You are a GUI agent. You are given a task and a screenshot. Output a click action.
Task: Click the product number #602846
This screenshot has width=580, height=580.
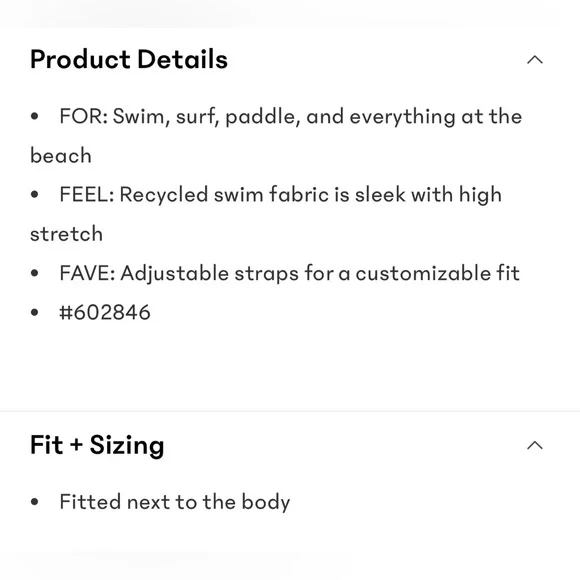tap(105, 312)
